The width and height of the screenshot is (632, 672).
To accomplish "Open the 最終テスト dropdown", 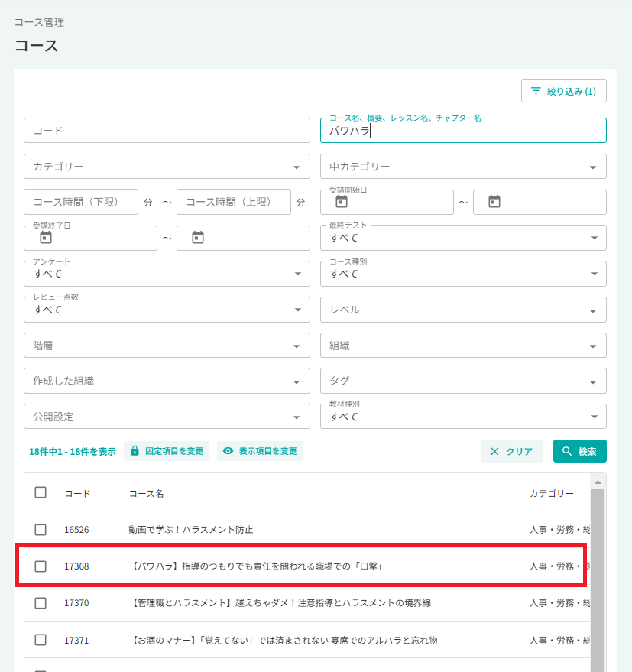I will click(463, 238).
